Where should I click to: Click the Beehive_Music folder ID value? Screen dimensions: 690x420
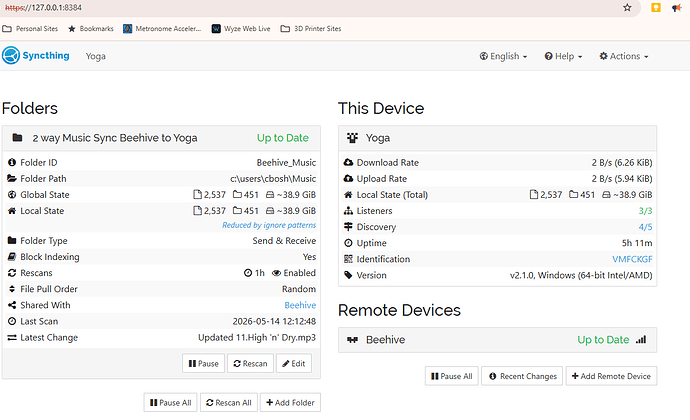tap(286, 162)
